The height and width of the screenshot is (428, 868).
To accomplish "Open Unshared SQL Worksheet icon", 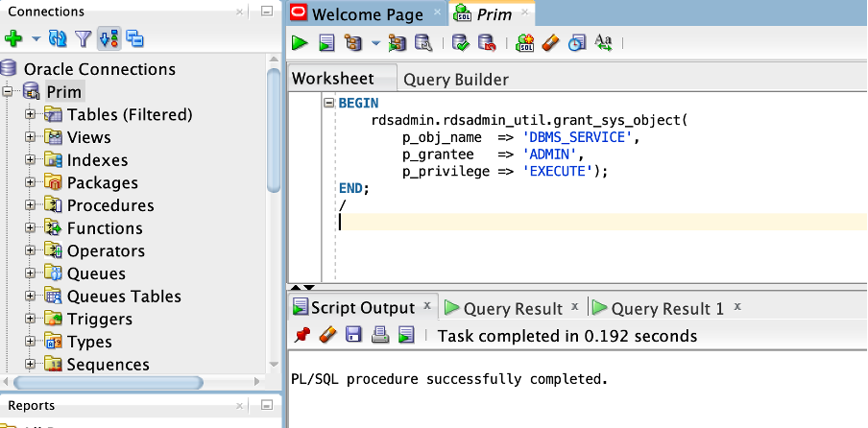I will click(x=524, y=42).
